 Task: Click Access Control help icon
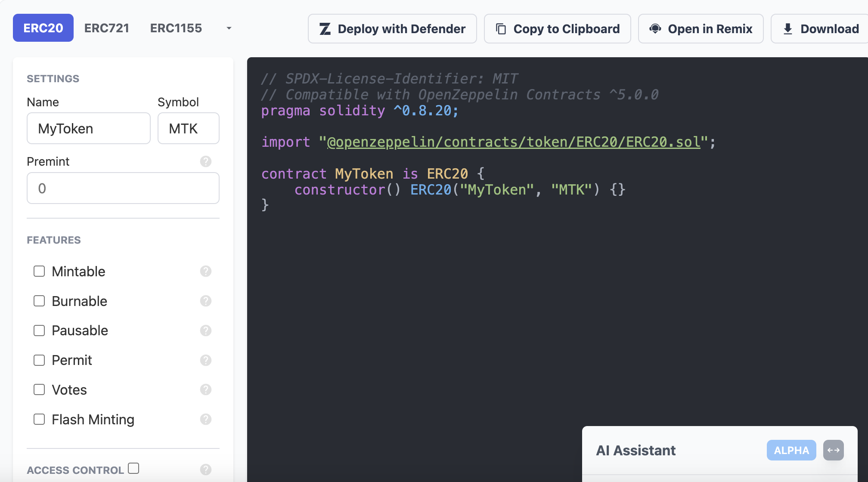pyautogui.click(x=206, y=470)
